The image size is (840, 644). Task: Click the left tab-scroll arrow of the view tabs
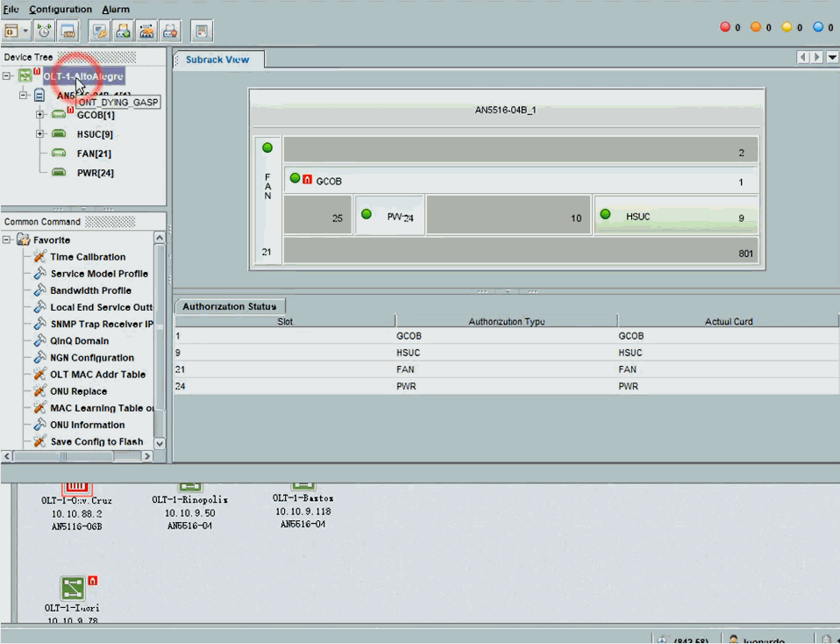[802, 57]
